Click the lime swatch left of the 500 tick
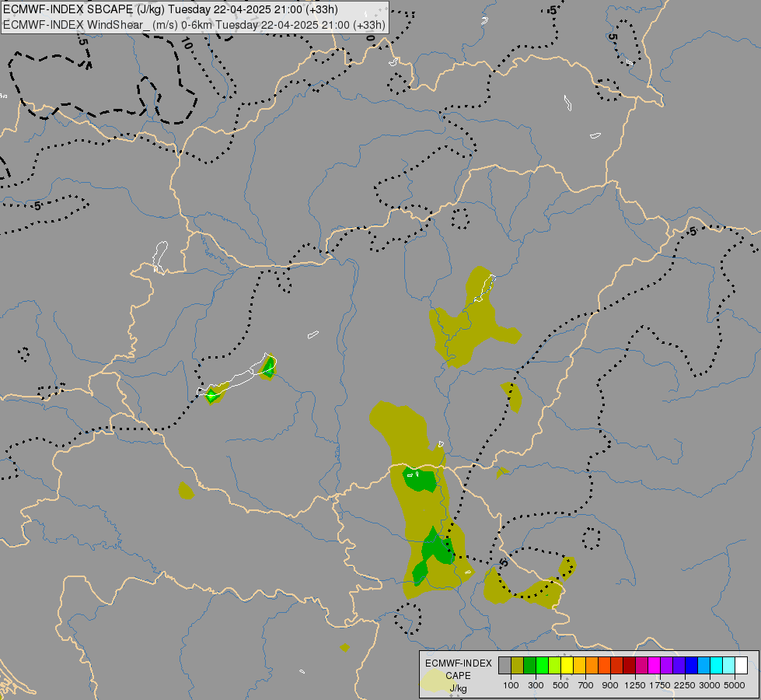The height and width of the screenshot is (700, 761). click(x=555, y=666)
